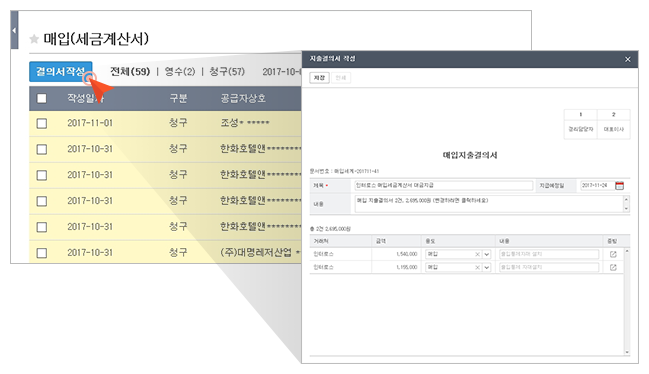This screenshot has width=649, height=374.
Task: Click the dialog list vertical scrollbar
Action: [x=627, y=302]
